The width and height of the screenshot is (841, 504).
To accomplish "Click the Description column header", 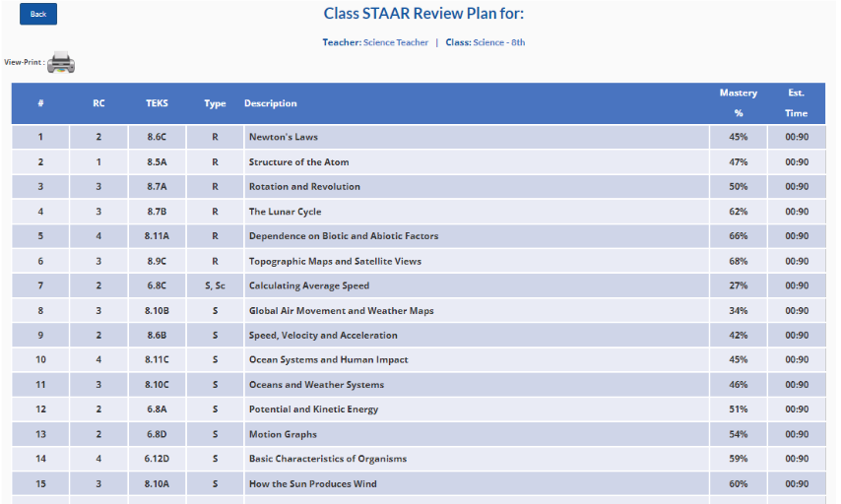I will (x=271, y=103).
